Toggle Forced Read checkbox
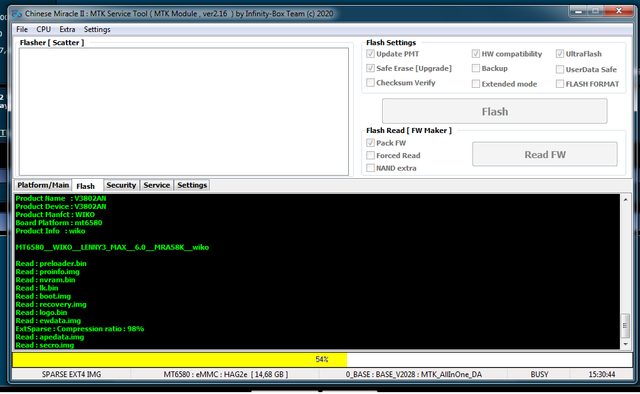 pyautogui.click(x=370, y=156)
